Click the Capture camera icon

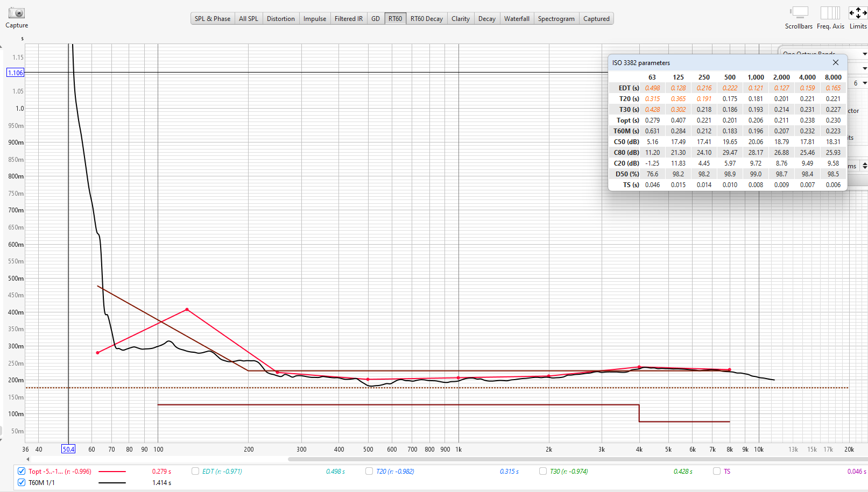tap(17, 13)
